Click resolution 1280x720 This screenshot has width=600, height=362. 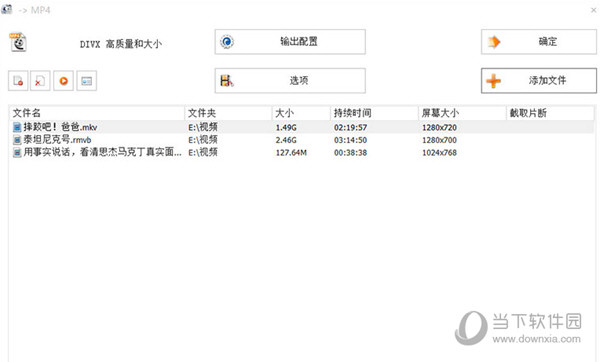pos(439,127)
